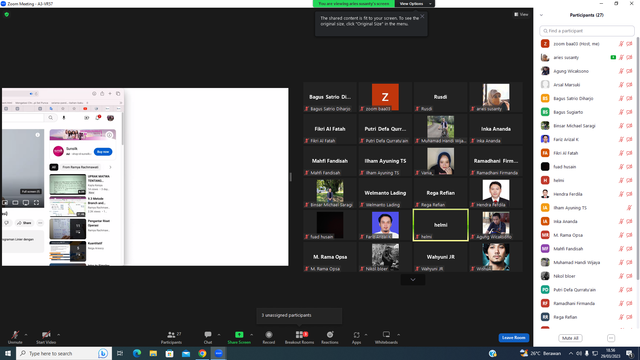This screenshot has height=360, width=640.
Task: Open Google Chrome from taskbar
Action: [202, 353]
